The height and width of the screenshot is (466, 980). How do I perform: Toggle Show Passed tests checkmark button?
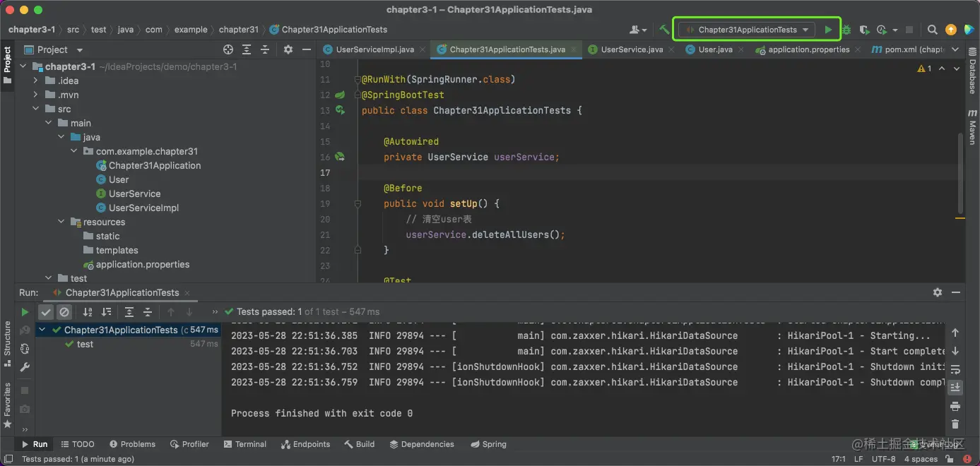(46, 311)
